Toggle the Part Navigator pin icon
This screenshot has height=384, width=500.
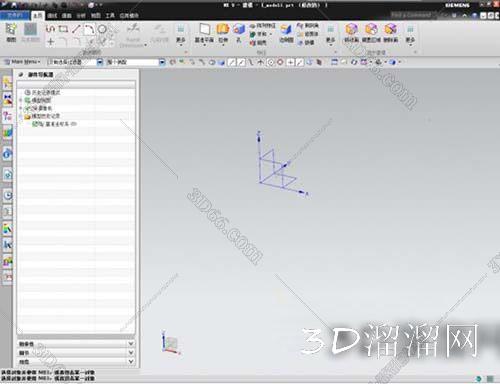pos(21,75)
